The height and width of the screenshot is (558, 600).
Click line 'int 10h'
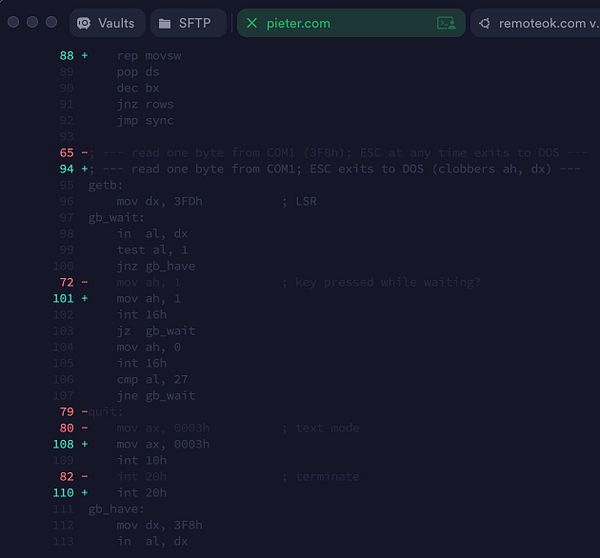pos(142,460)
